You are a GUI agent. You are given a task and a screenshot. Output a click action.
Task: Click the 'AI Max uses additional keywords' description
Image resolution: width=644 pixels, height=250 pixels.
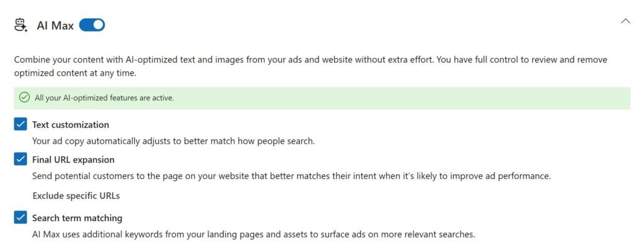tap(253, 235)
